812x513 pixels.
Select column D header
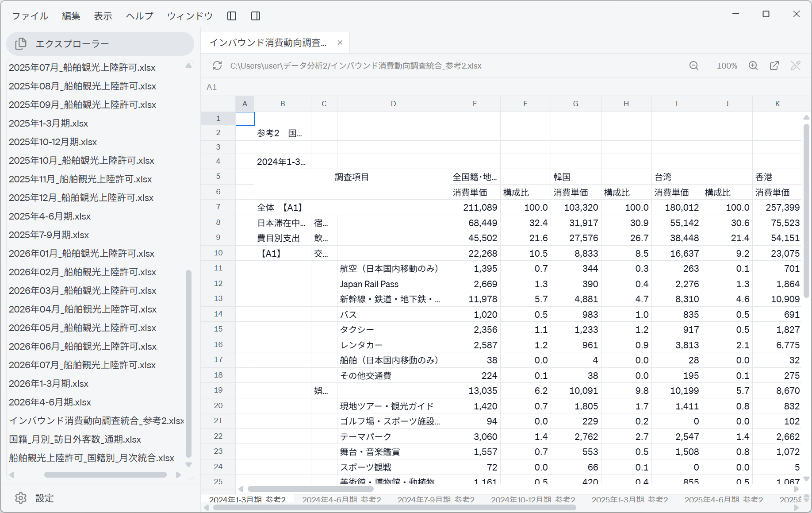pos(393,104)
